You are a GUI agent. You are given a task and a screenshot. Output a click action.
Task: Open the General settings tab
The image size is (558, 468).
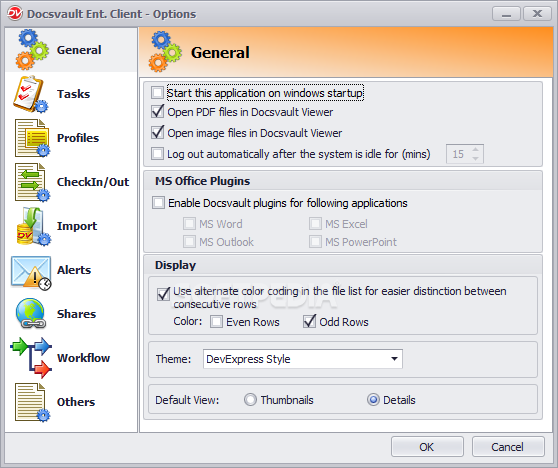71,50
